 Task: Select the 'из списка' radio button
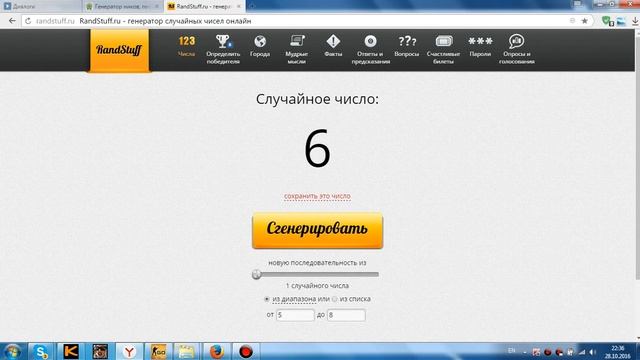tap(335, 299)
